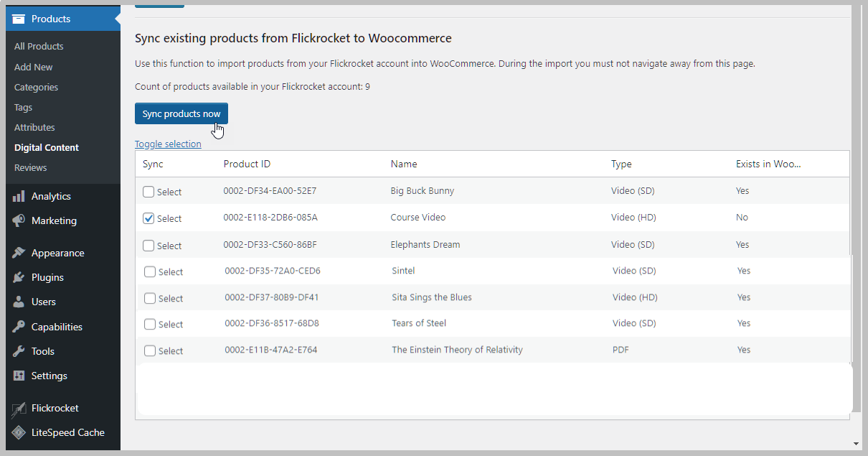Go to the Categories submenu item
The width and height of the screenshot is (868, 456).
(x=36, y=87)
